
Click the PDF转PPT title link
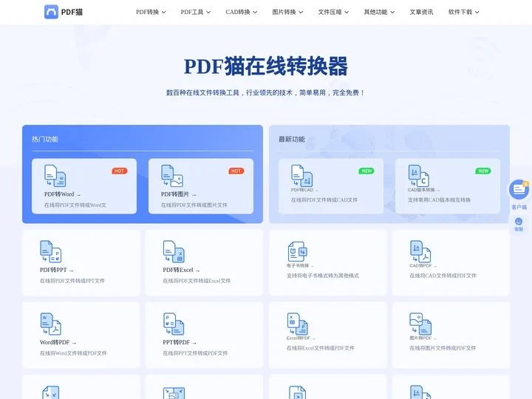pos(57,270)
